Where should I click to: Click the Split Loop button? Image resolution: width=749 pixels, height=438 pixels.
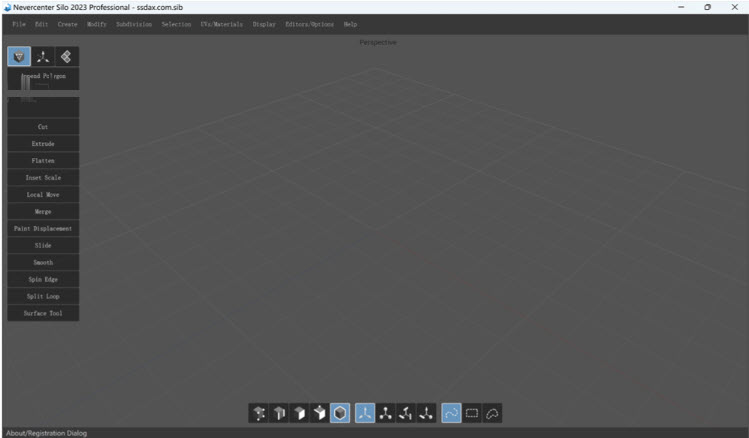(x=43, y=297)
